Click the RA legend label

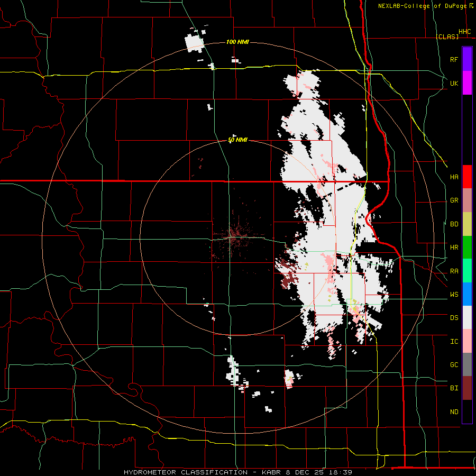(x=454, y=271)
